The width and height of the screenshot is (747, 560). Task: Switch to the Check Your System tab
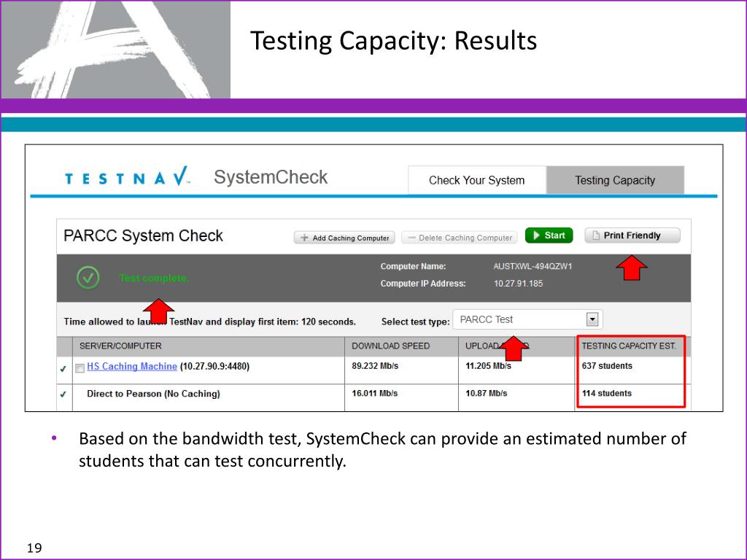[477, 180]
